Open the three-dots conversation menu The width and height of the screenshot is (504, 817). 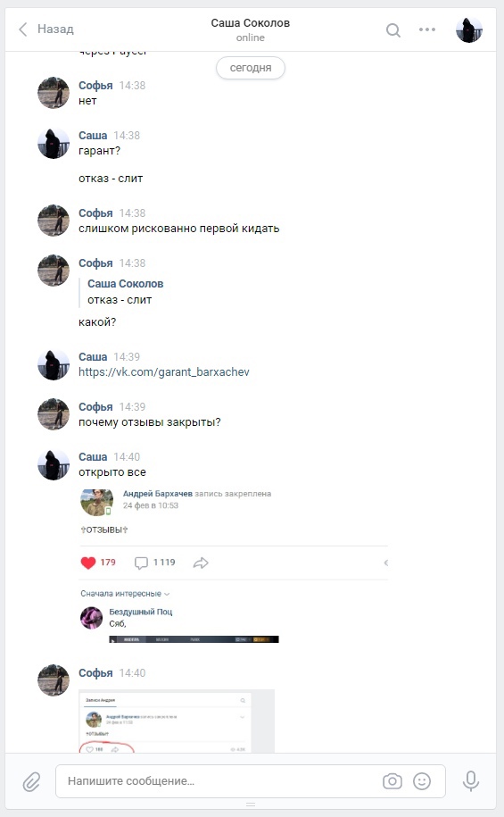427,29
